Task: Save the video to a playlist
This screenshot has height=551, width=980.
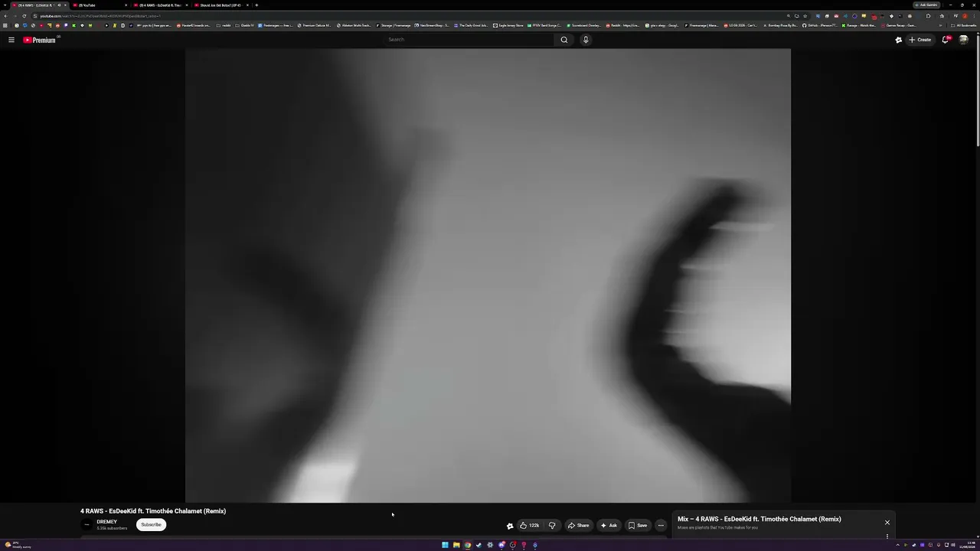Action: 638,525
